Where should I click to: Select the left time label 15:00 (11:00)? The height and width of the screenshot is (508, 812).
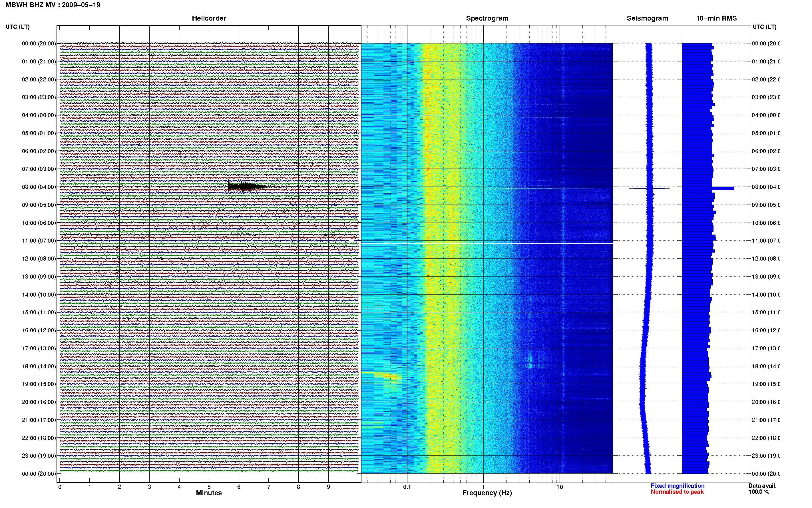pyautogui.click(x=39, y=312)
